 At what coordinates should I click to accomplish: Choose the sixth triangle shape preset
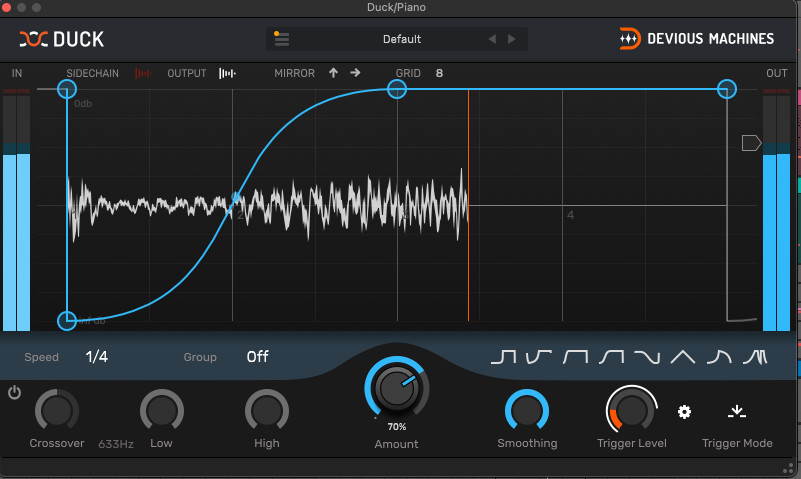pos(683,357)
